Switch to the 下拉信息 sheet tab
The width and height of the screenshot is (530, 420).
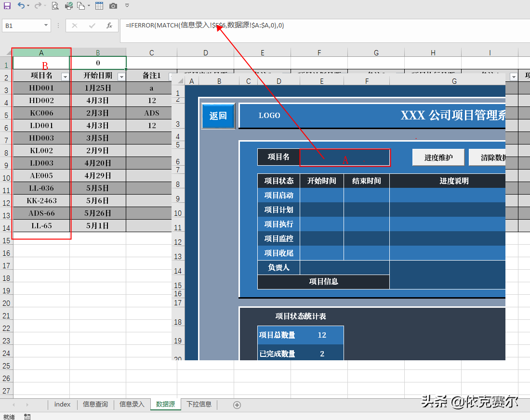click(x=199, y=404)
